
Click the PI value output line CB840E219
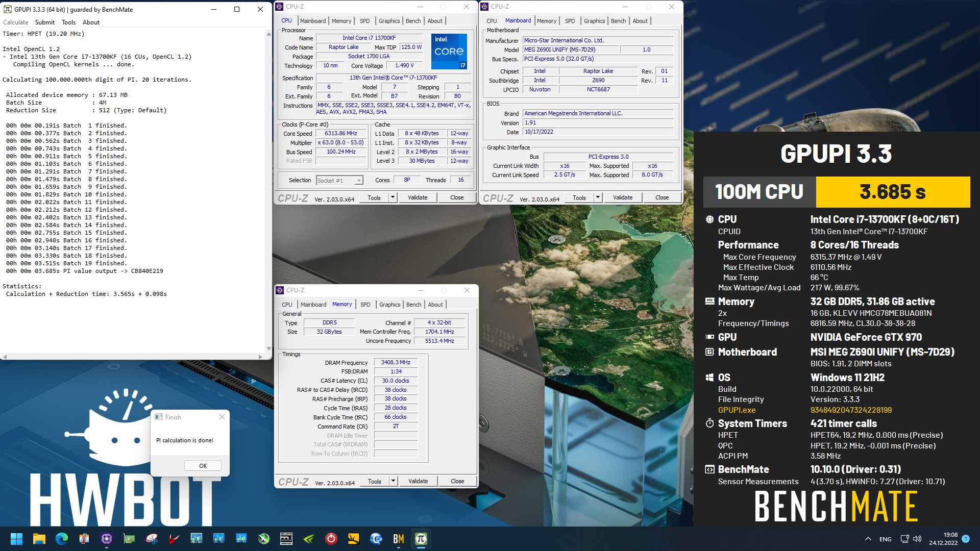tap(85, 271)
